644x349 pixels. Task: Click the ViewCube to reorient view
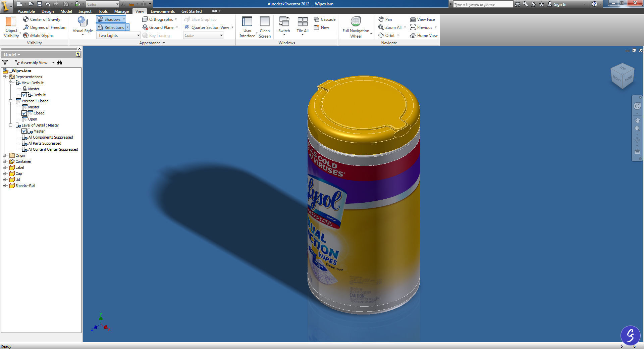tap(622, 76)
